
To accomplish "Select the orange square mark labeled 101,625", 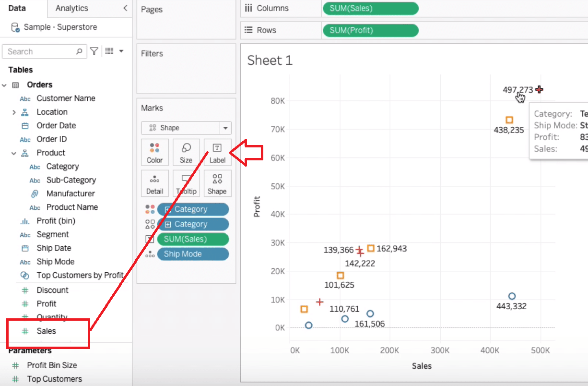I will tap(341, 276).
